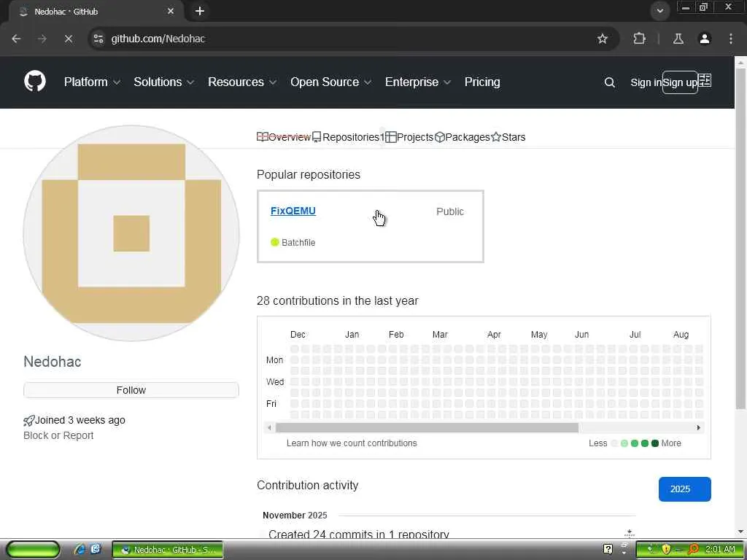Click the help question mark tray icon
The image size is (747, 560).
608,549
